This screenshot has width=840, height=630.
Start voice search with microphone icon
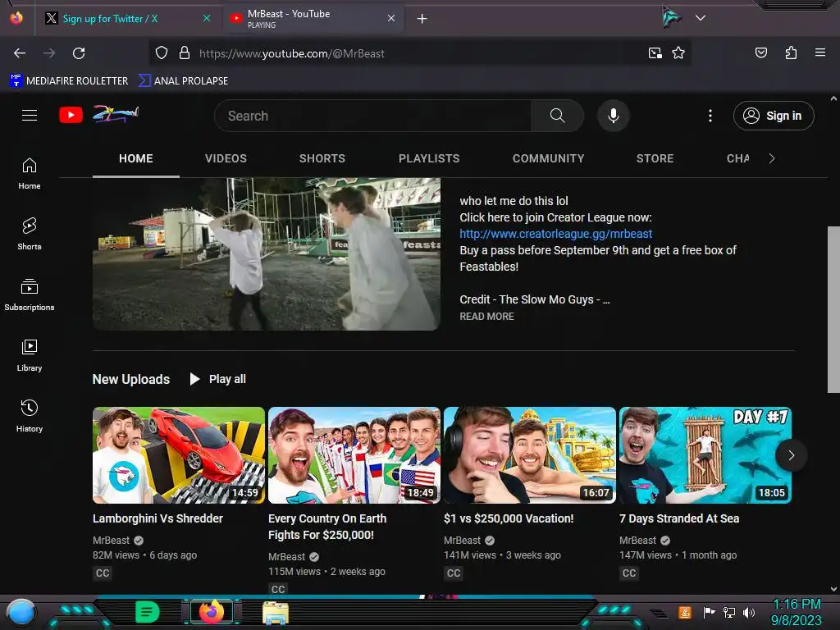pyautogui.click(x=614, y=116)
